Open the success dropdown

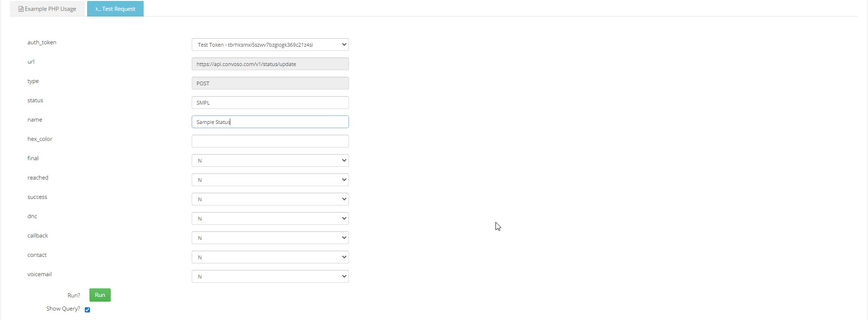pyautogui.click(x=269, y=199)
